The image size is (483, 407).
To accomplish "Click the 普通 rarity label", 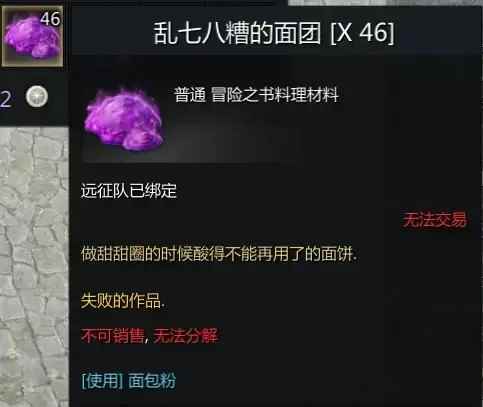I will 190,95.
